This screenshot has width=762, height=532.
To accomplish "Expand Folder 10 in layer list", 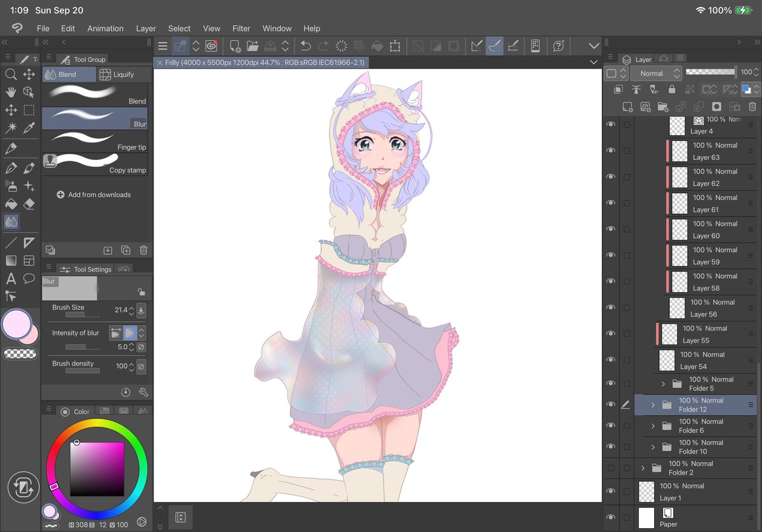I will coord(653,447).
